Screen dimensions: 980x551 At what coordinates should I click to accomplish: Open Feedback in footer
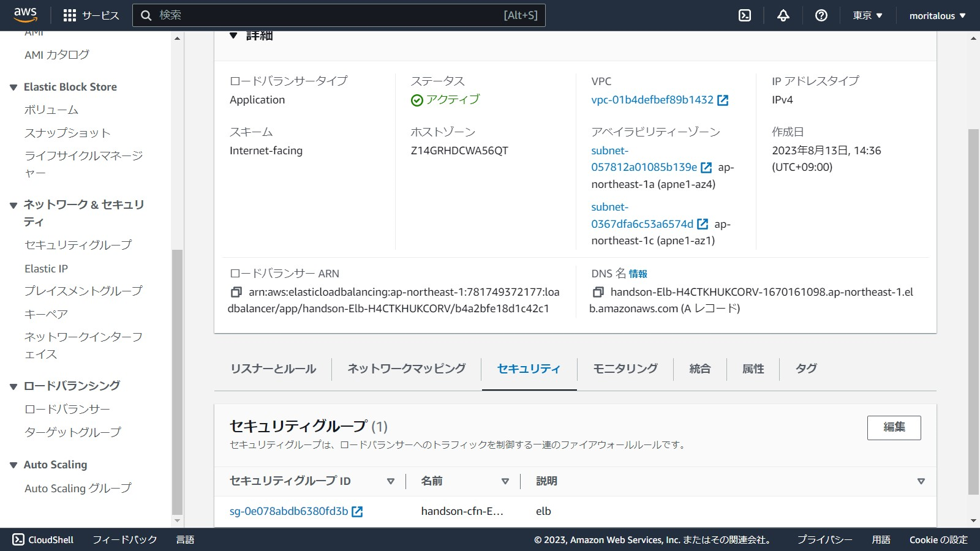pos(125,539)
